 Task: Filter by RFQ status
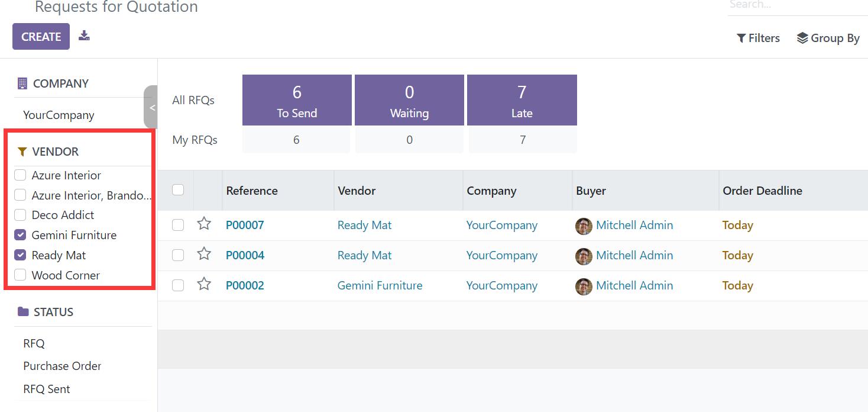click(x=34, y=343)
